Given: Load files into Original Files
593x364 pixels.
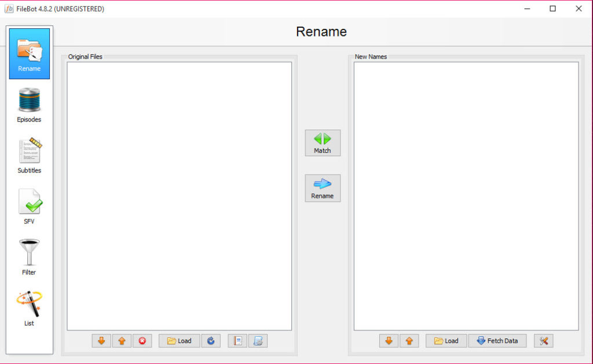Looking at the screenshot, I should tap(180, 341).
